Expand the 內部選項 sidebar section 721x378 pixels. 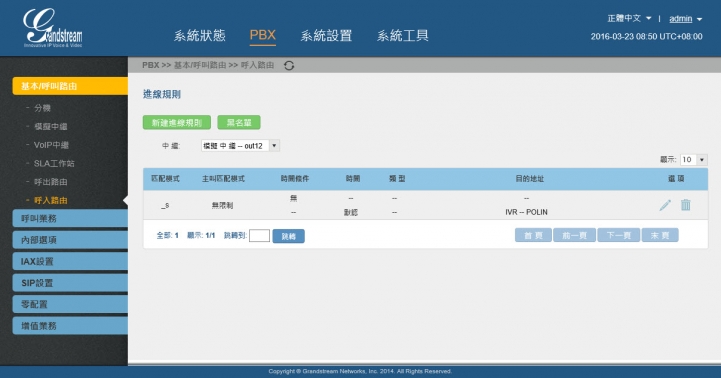tap(70, 240)
